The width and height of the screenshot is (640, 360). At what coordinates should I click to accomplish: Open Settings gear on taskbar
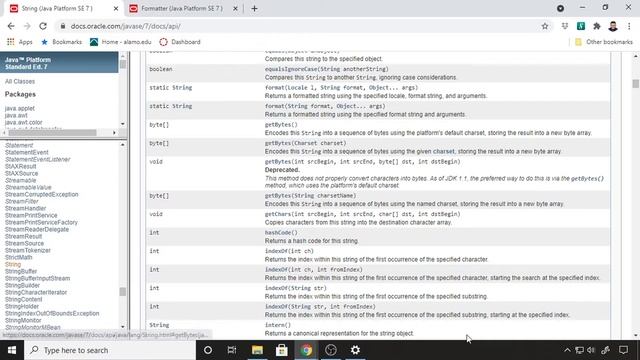pyautogui.click(x=356, y=350)
